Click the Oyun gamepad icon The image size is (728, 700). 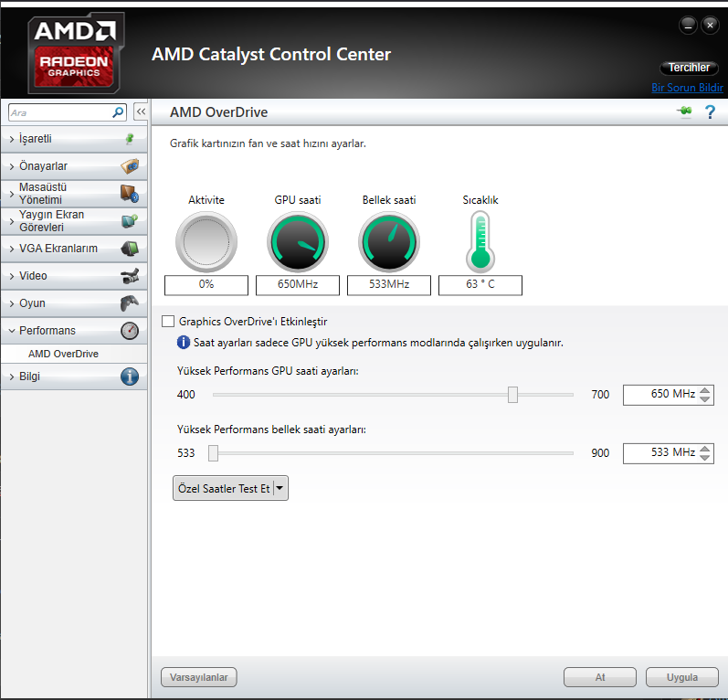(130, 303)
